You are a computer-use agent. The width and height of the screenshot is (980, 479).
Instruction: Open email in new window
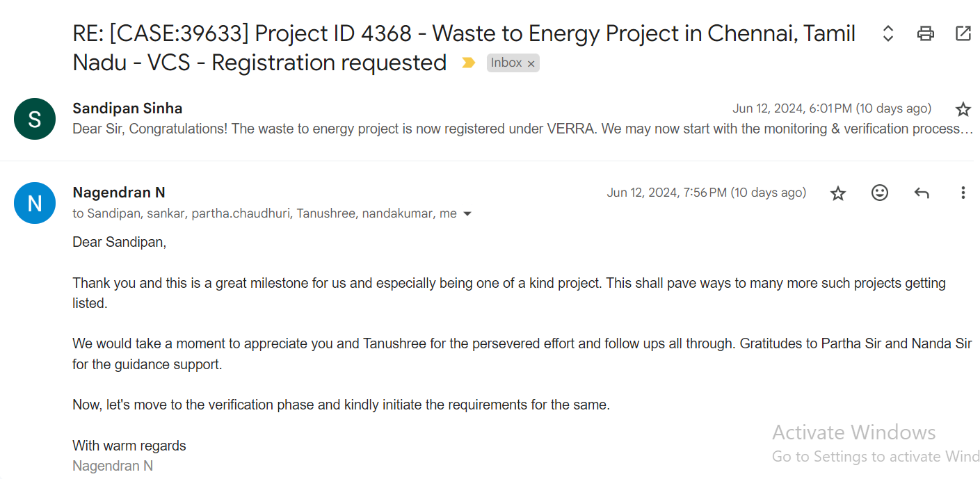click(963, 33)
